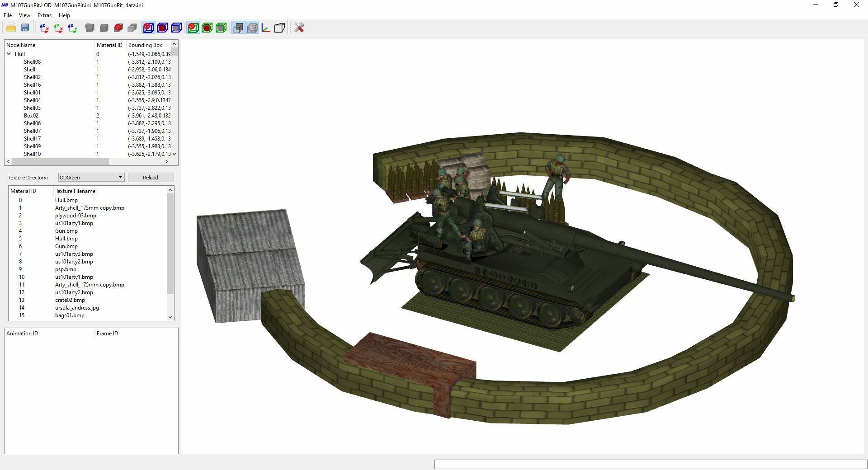The width and height of the screenshot is (868, 470).
Task: Toggle the coordinate axes display icon
Action: coord(266,28)
